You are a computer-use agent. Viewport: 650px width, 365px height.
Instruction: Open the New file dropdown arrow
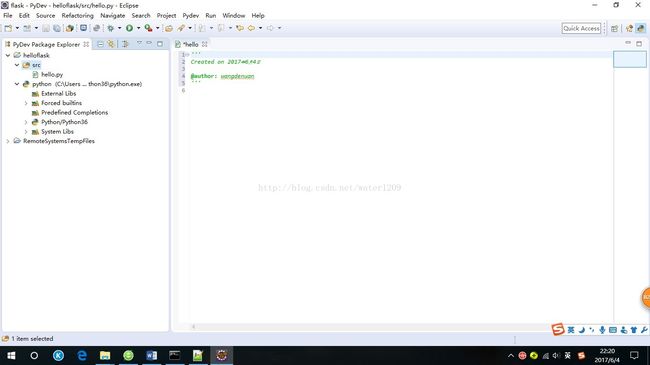(17, 28)
